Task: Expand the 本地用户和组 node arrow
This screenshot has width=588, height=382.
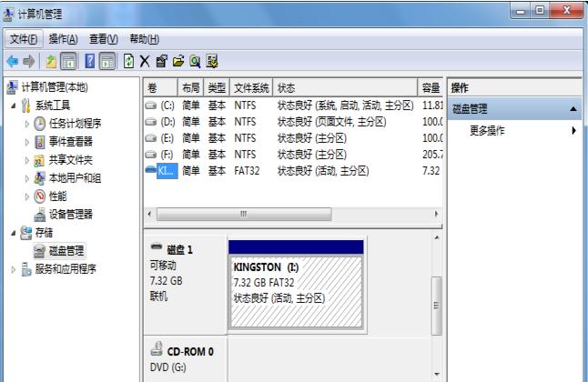Action: click(26, 178)
